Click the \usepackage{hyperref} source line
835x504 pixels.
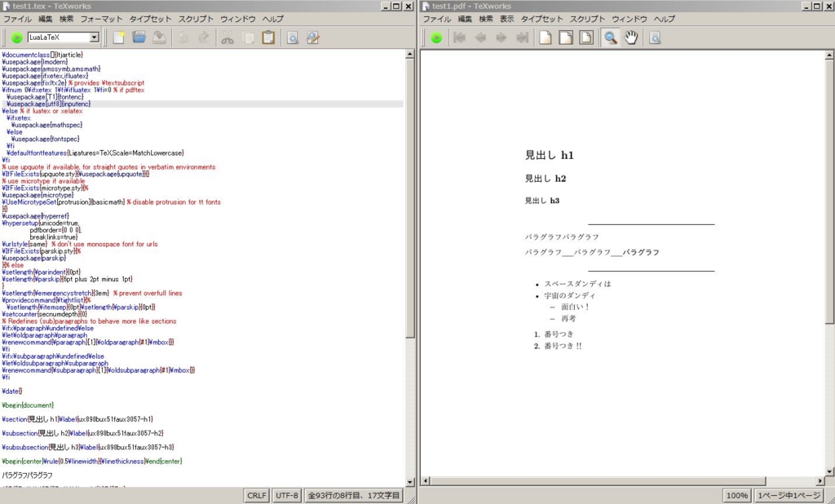tap(35, 216)
